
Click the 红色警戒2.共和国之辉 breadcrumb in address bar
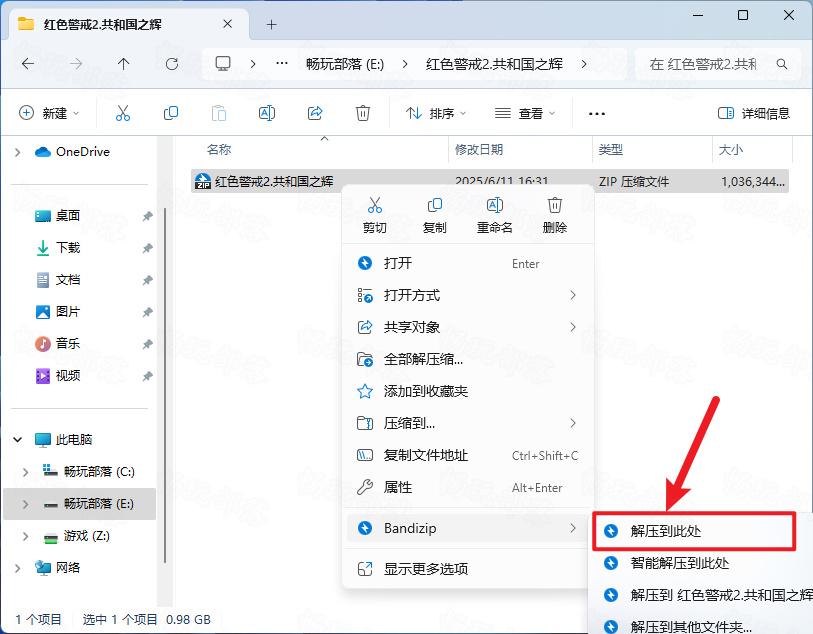pyautogui.click(x=494, y=64)
